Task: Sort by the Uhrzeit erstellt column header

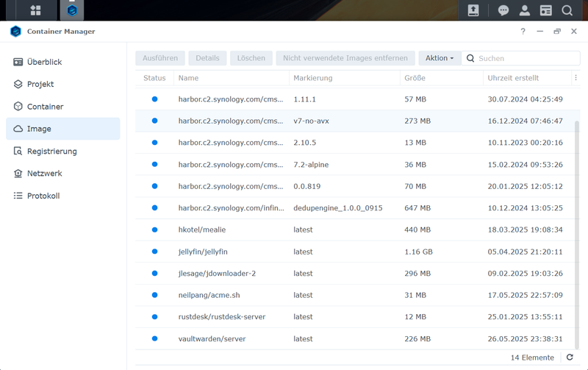Action: point(527,78)
